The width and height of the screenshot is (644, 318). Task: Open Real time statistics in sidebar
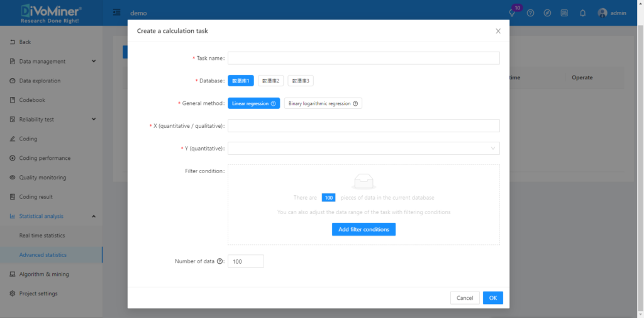42,236
